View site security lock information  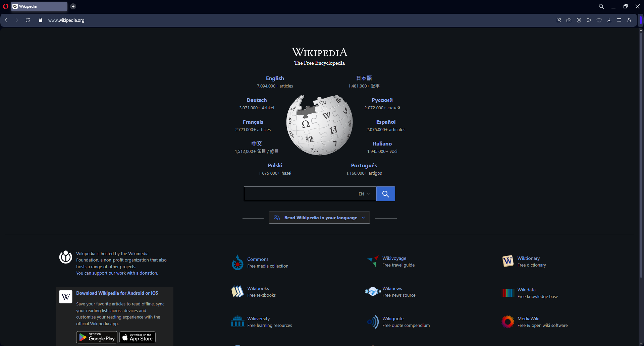click(x=41, y=20)
